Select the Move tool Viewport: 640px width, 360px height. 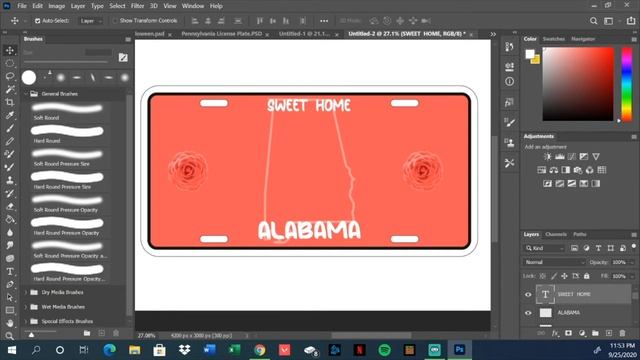[x=10, y=50]
